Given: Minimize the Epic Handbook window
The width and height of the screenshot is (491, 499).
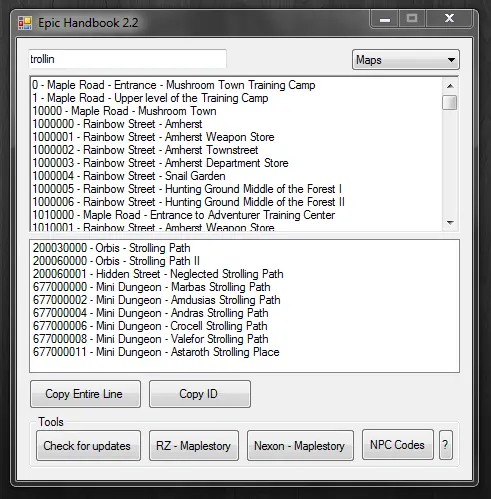Looking at the screenshot, I should pos(385,19).
